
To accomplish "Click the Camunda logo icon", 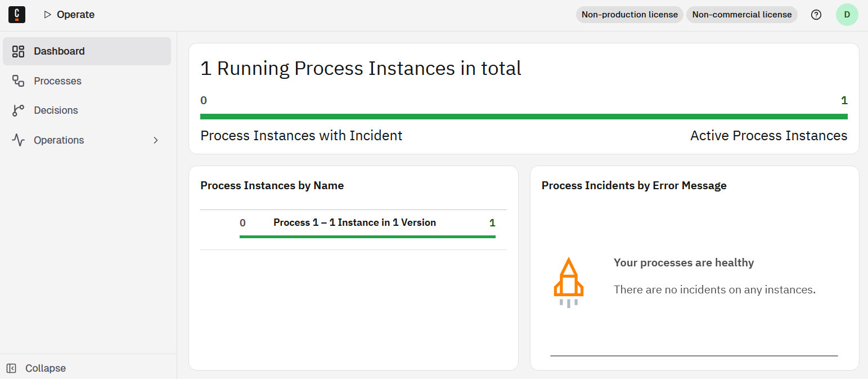I will (17, 15).
